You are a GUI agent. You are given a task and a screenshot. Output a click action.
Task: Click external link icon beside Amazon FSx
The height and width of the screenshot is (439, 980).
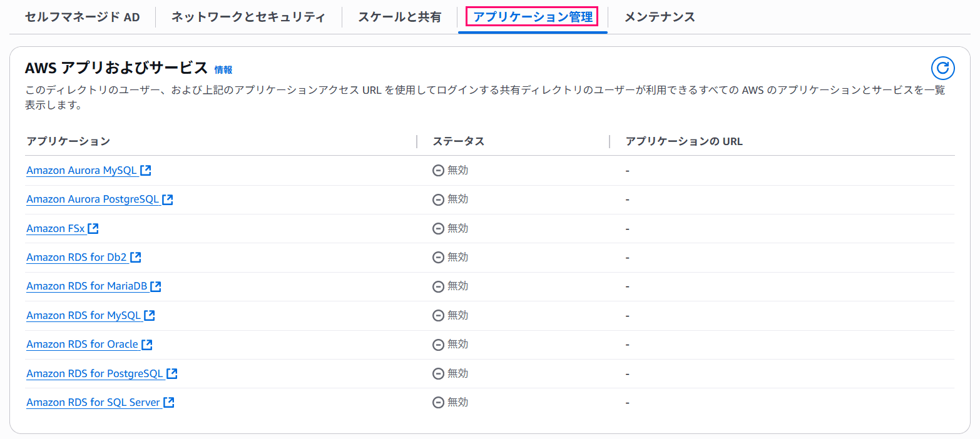[x=93, y=228]
